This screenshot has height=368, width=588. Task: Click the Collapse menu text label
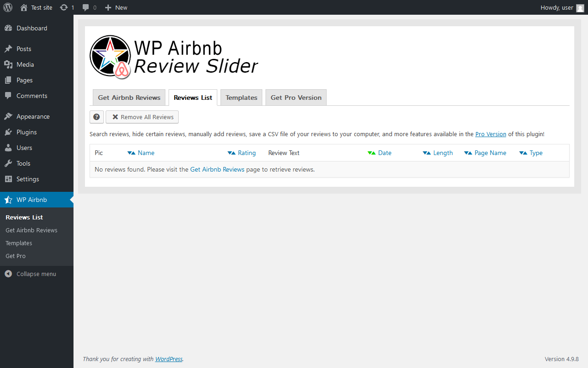[x=36, y=274]
